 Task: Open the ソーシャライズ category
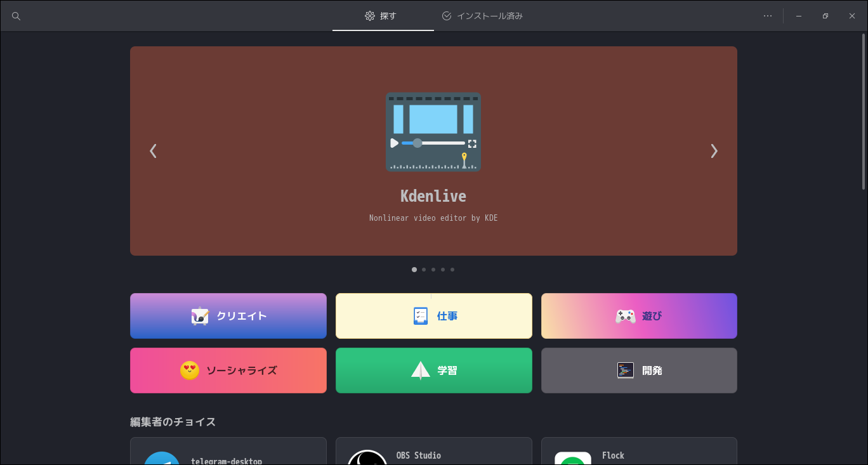[228, 370]
